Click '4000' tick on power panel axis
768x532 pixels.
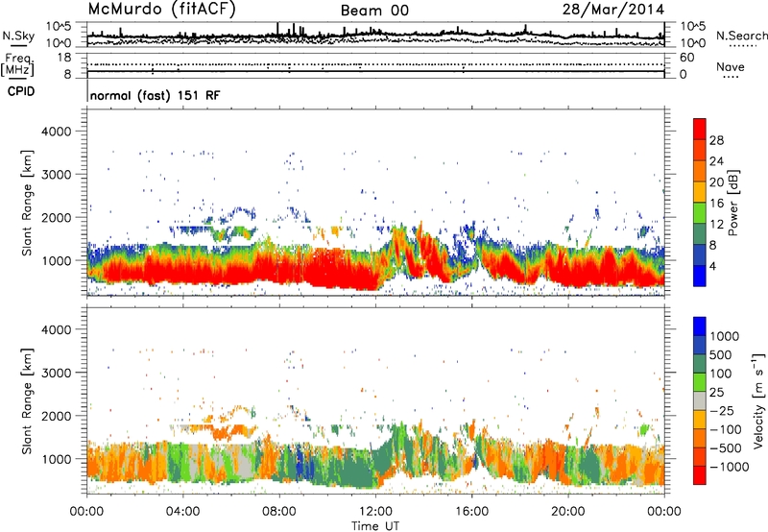tap(56, 132)
